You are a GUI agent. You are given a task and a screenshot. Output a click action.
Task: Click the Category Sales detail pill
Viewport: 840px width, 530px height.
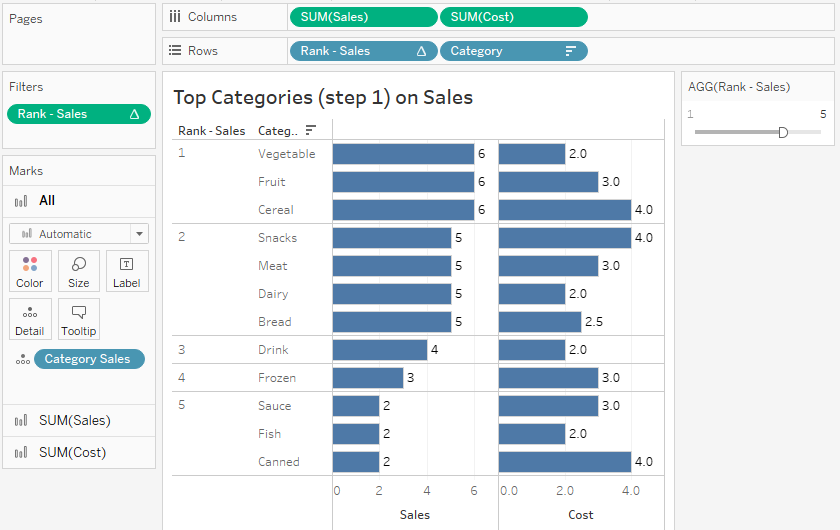point(89,359)
